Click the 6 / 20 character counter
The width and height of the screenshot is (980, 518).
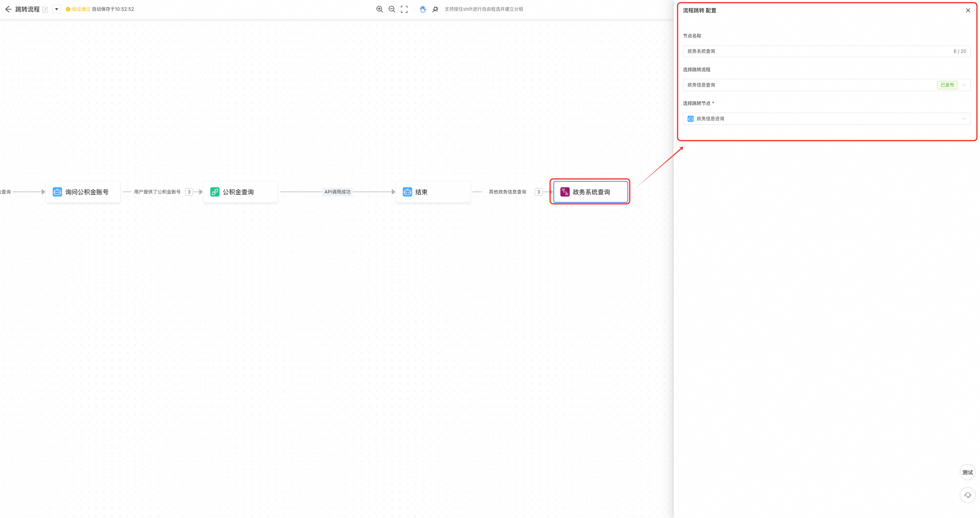pos(960,51)
